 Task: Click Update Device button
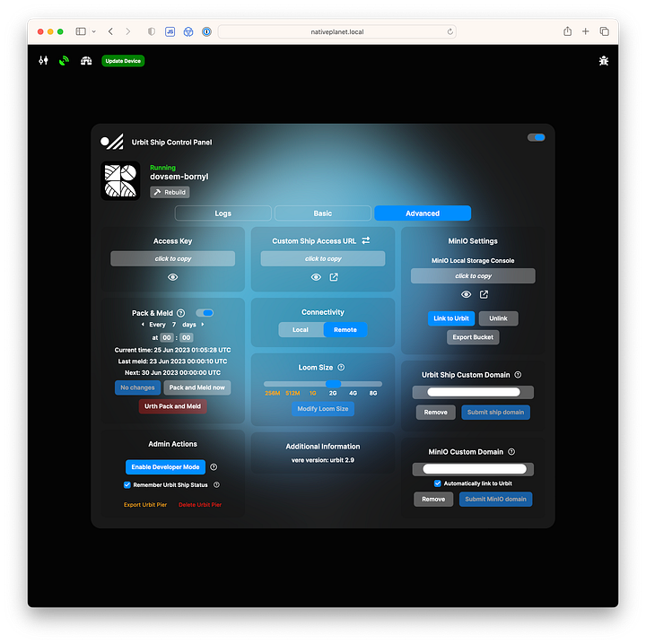[123, 61]
